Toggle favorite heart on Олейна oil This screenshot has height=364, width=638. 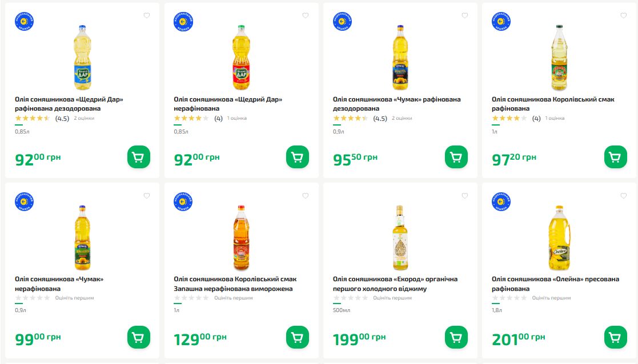623,196
